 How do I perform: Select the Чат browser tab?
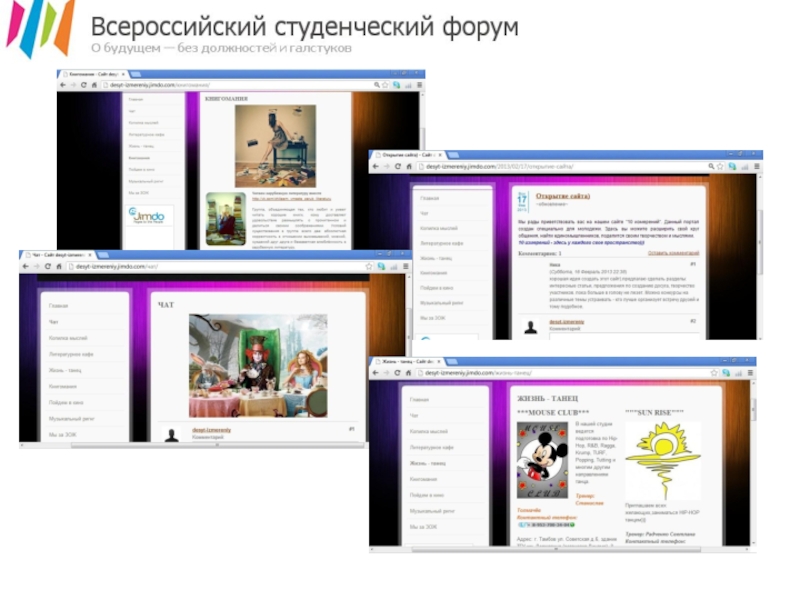[59, 255]
